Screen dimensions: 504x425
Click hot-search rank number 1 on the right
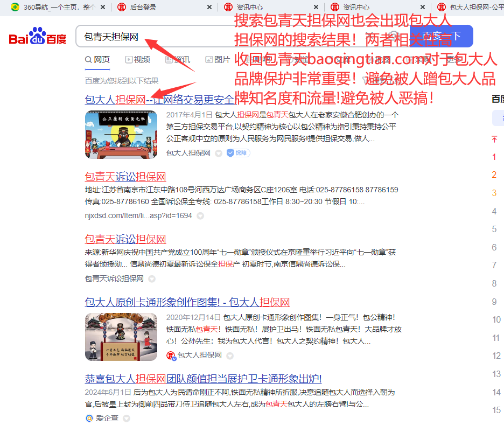(x=494, y=157)
